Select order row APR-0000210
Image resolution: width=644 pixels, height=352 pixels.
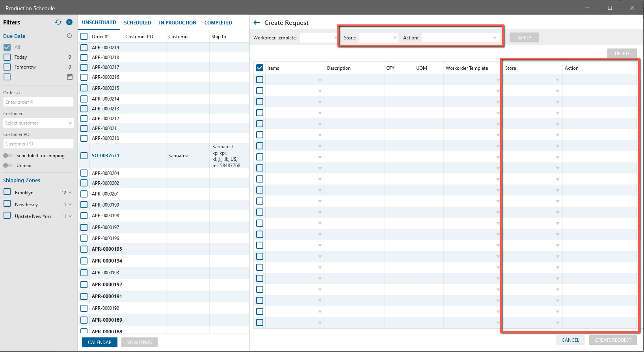pos(164,138)
